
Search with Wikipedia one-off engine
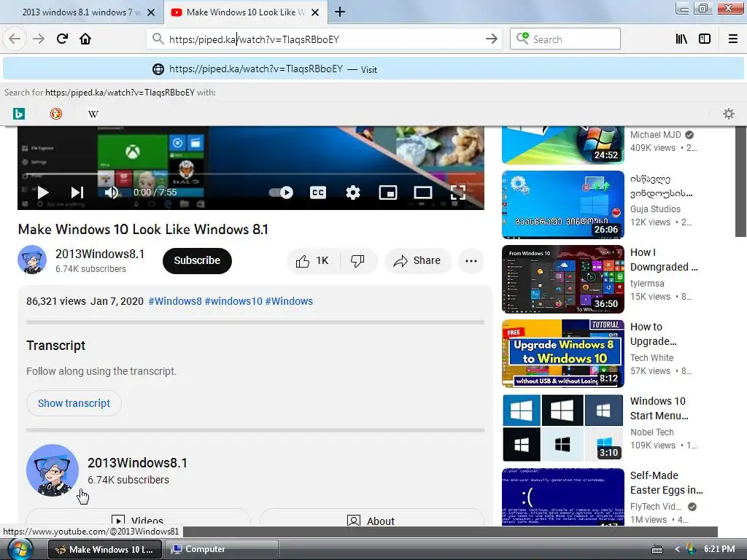point(93,114)
